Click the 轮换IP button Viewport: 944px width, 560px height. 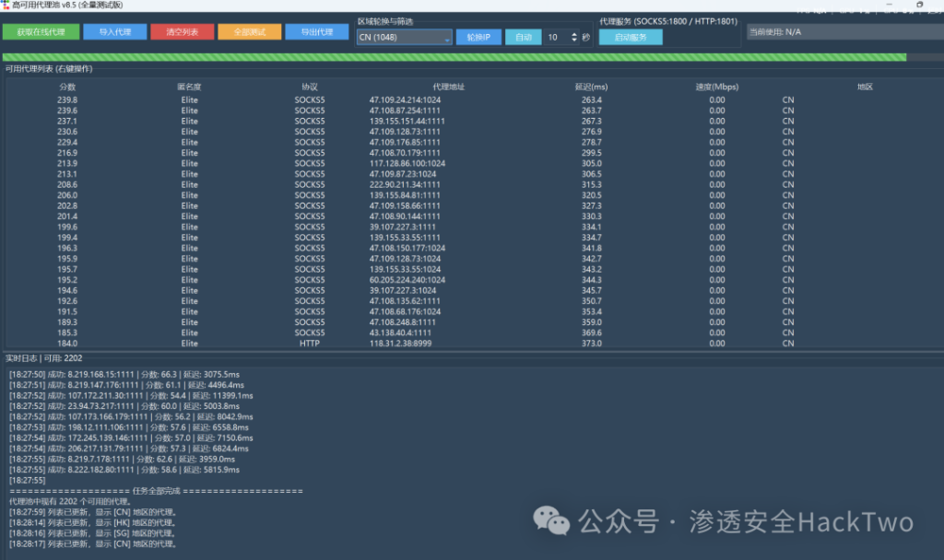(478, 38)
